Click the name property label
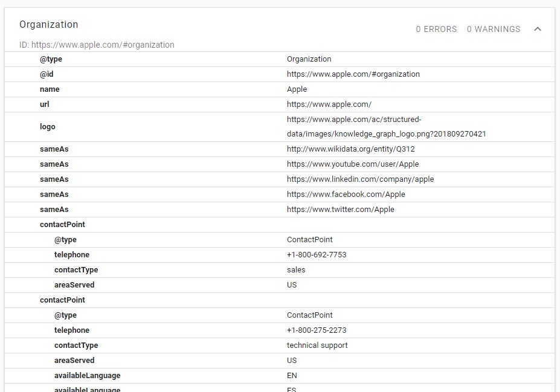Screen dimensions: 560x392 tap(50, 89)
